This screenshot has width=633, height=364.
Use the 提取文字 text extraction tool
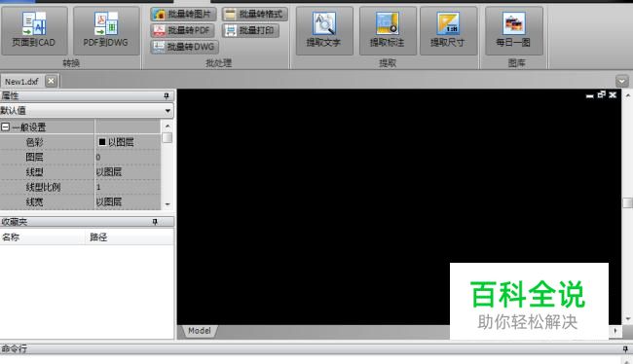coord(324,31)
